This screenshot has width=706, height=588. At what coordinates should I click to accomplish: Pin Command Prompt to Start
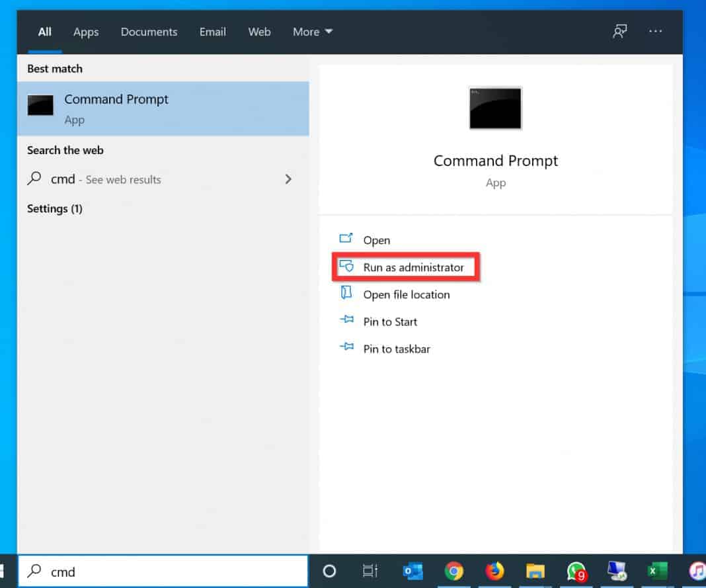(x=390, y=321)
